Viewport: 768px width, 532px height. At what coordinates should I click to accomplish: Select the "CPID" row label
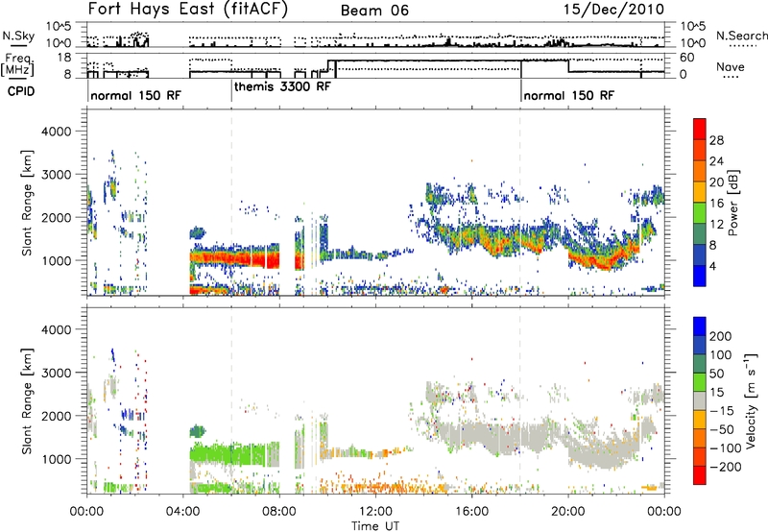(21, 91)
